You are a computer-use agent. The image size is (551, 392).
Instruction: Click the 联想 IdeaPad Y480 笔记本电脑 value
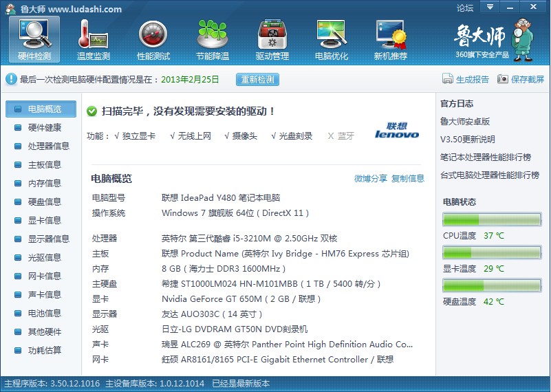pyautogui.click(x=221, y=198)
